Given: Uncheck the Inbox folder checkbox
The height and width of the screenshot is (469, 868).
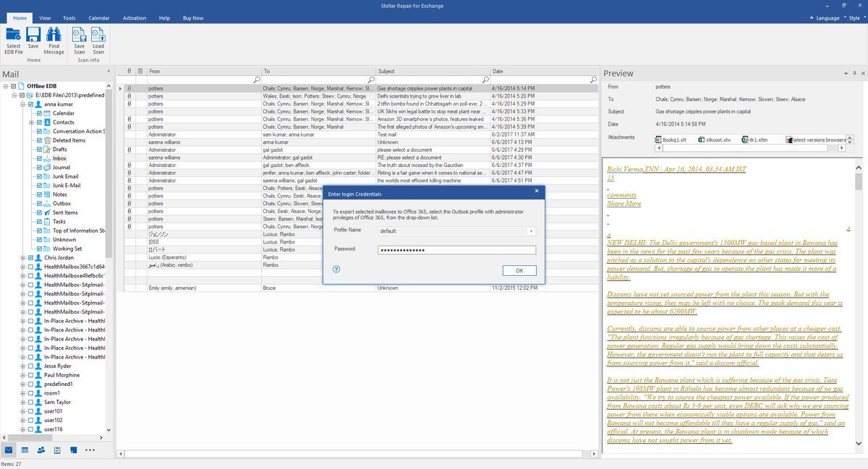Looking at the screenshot, I should [40, 158].
